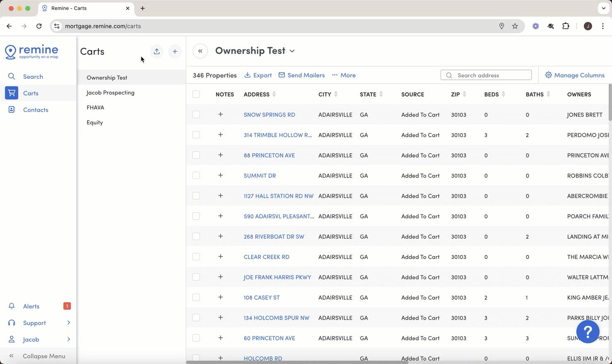This screenshot has width=612, height=364.
Task: Check the 1127 HALL STATION RD row checkbox
Action: pyautogui.click(x=196, y=196)
